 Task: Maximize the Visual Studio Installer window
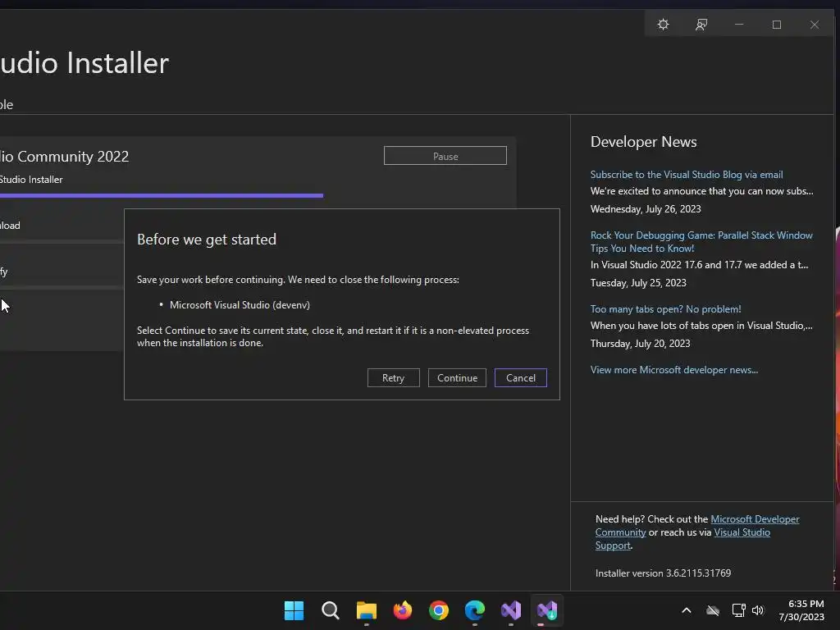777,25
